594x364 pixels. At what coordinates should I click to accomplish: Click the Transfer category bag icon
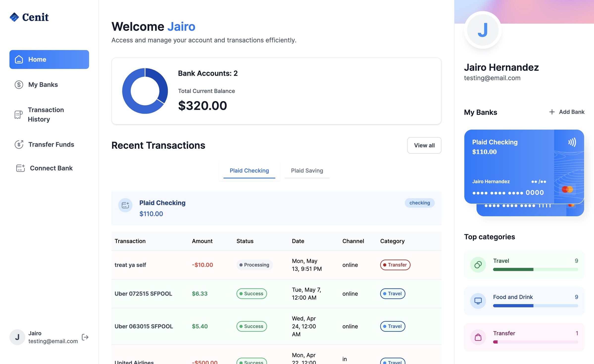(x=478, y=337)
